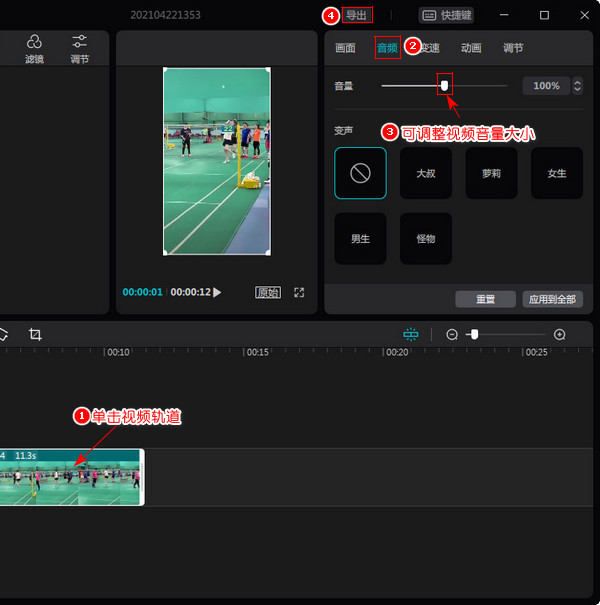The height and width of the screenshot is (605, 600).
Task: Switch to the 调节 tab in properties panel
Action: coord(513,48)
